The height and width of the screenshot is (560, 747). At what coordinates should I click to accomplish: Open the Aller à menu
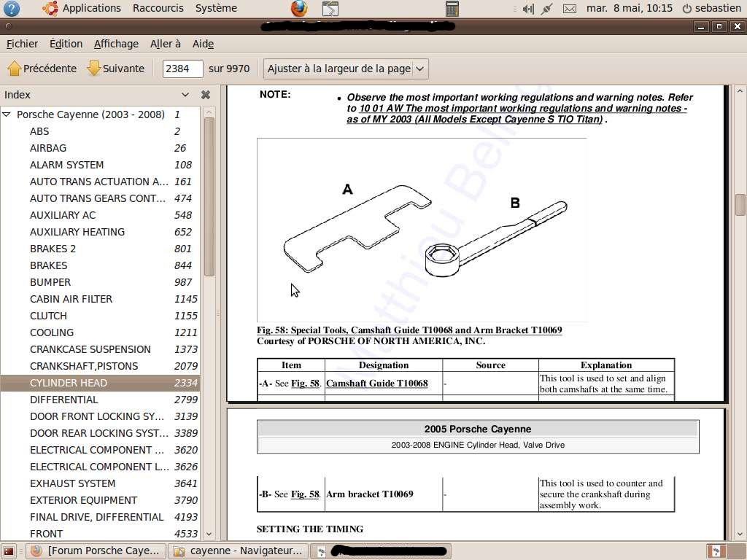click(166, 44)
